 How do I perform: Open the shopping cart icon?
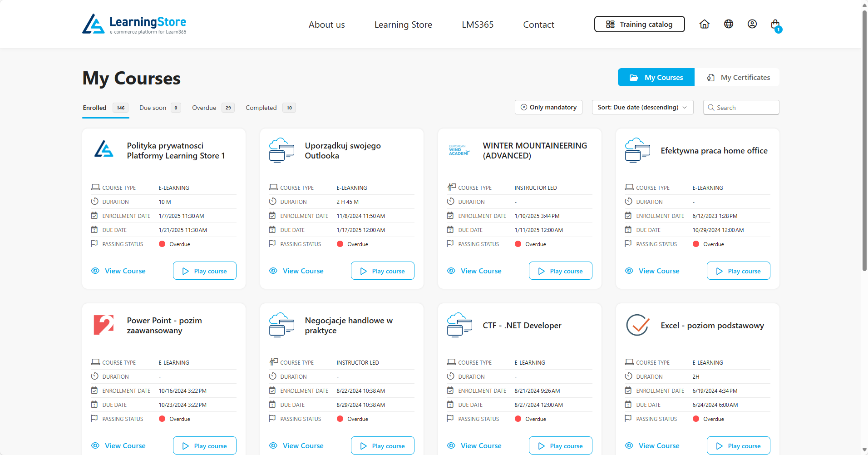pyautogui.click(x=775, y=25)
